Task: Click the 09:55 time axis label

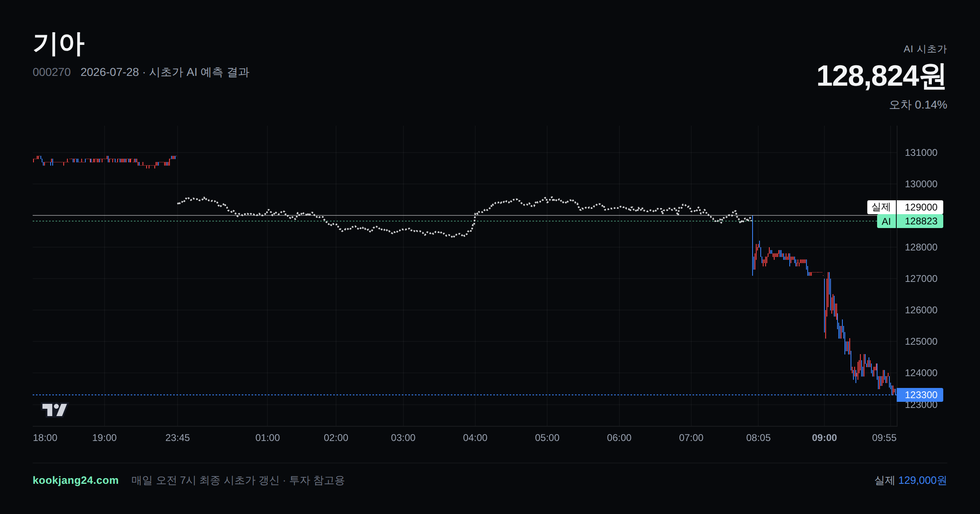Action: tap(884, 438)
